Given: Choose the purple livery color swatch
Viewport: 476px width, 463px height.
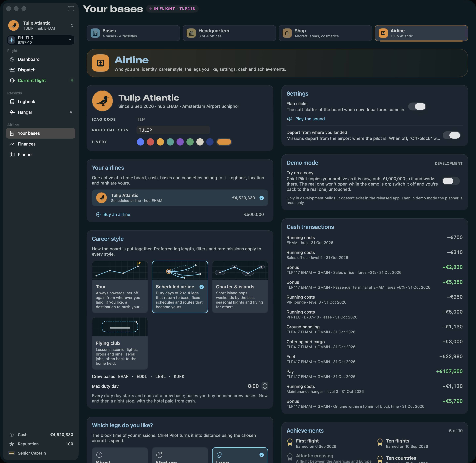Looking at the screenshot, I should [180, 142].
